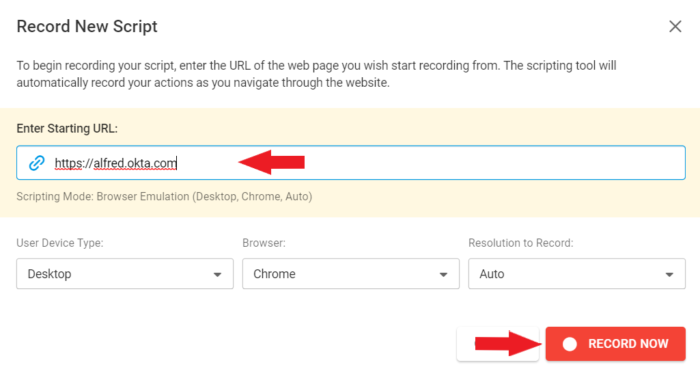Screen dimensions: 700x378
Task: Click the caret arrow in Desktop selector
Action: 217,274
